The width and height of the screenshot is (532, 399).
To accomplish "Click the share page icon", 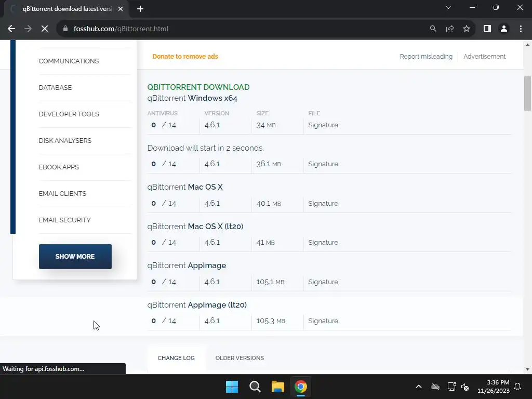I will click(450, 29).
